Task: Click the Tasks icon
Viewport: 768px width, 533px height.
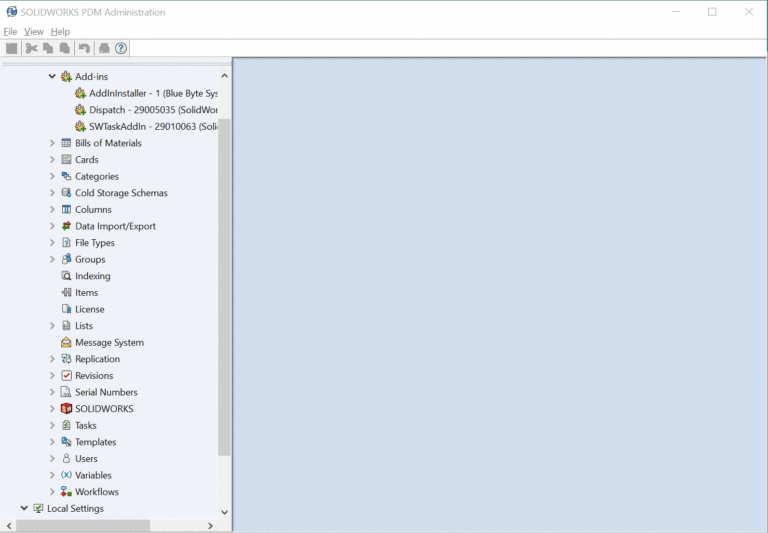Action: click(66, 426)
